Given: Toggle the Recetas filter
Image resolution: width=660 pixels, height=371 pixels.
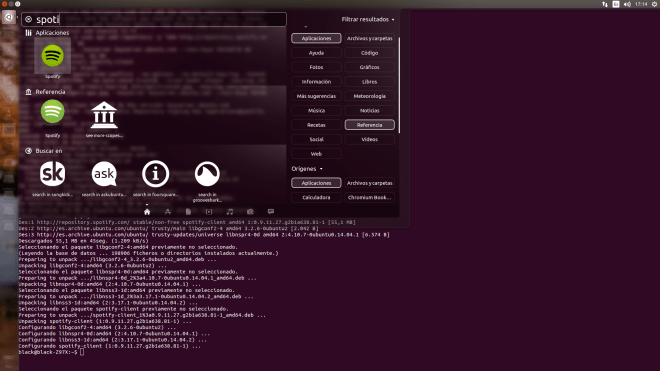Looking at the screenshot, I should tap(316, 125).
